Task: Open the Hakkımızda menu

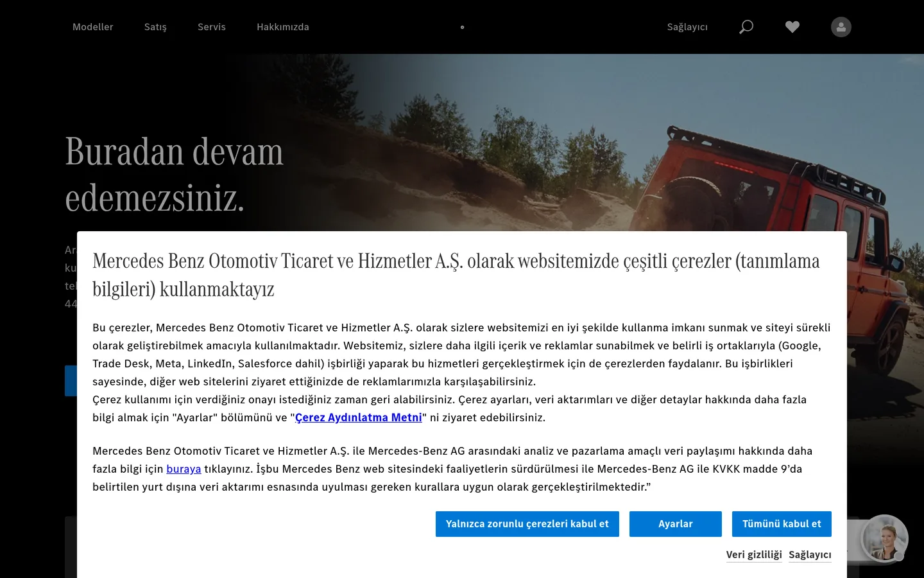Action: pos(283,27)
